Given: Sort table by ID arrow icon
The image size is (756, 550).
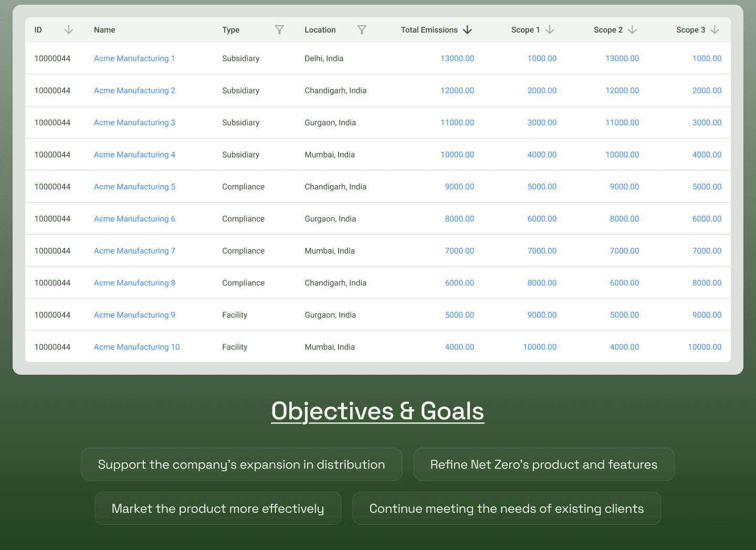Looking at the screenshot, I should pos(69,30).
